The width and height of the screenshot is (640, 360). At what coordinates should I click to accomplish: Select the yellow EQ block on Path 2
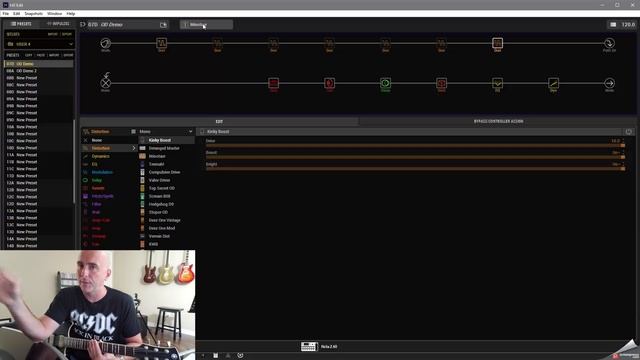497,83
